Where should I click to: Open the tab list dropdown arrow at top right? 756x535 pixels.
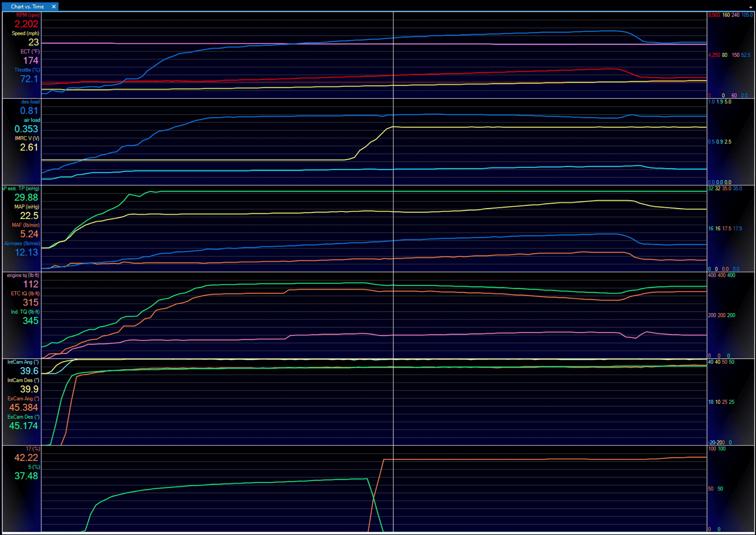click(751, 7)
